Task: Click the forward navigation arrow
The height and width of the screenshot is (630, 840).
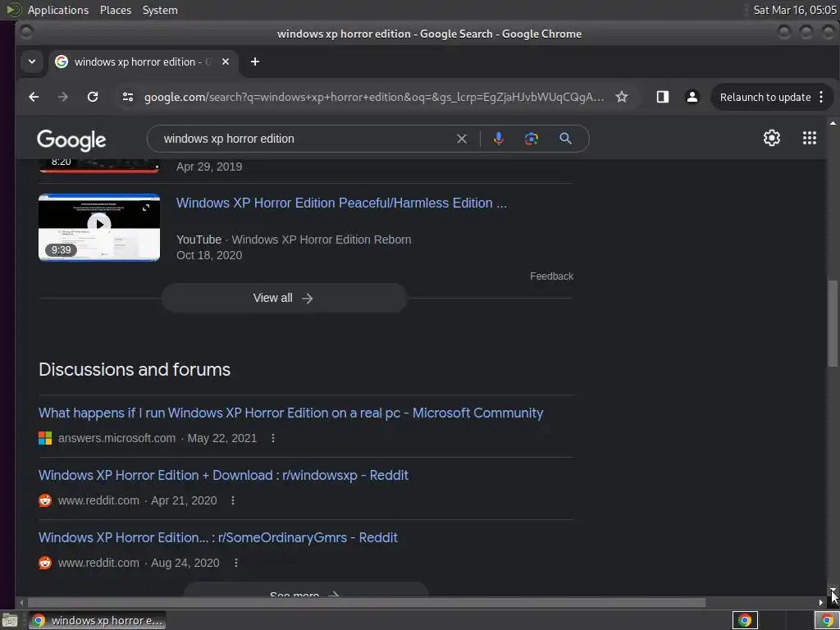Action: coord(63,97)
